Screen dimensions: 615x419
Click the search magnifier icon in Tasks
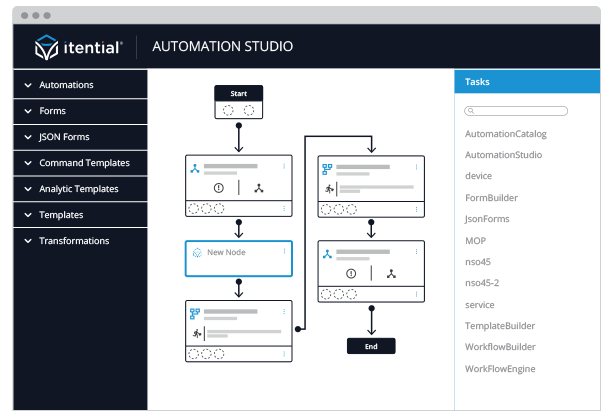click(471, 111)
